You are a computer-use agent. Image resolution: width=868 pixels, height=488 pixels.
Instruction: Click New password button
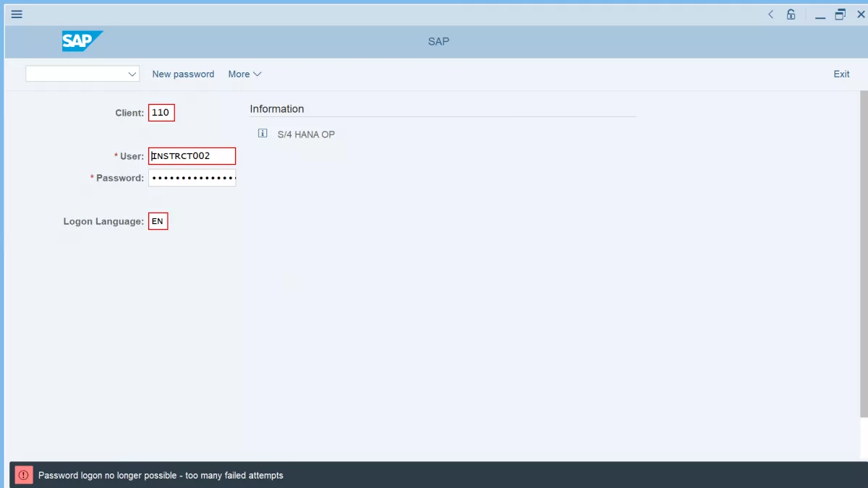click(183, 74)
